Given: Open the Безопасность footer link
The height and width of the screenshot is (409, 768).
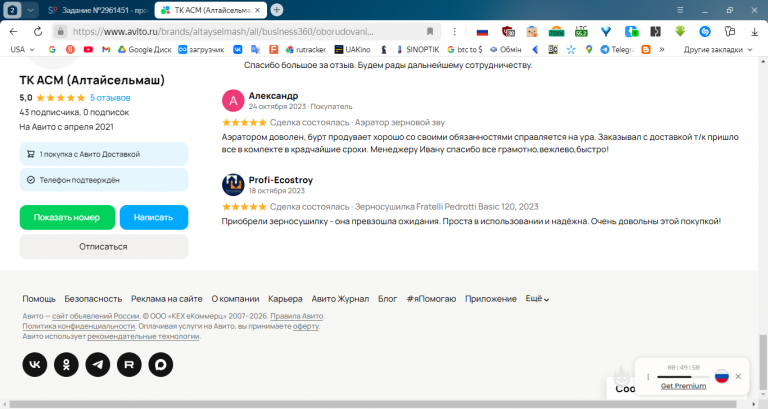Looking at the screenshot, I should [x=93, y=299].
